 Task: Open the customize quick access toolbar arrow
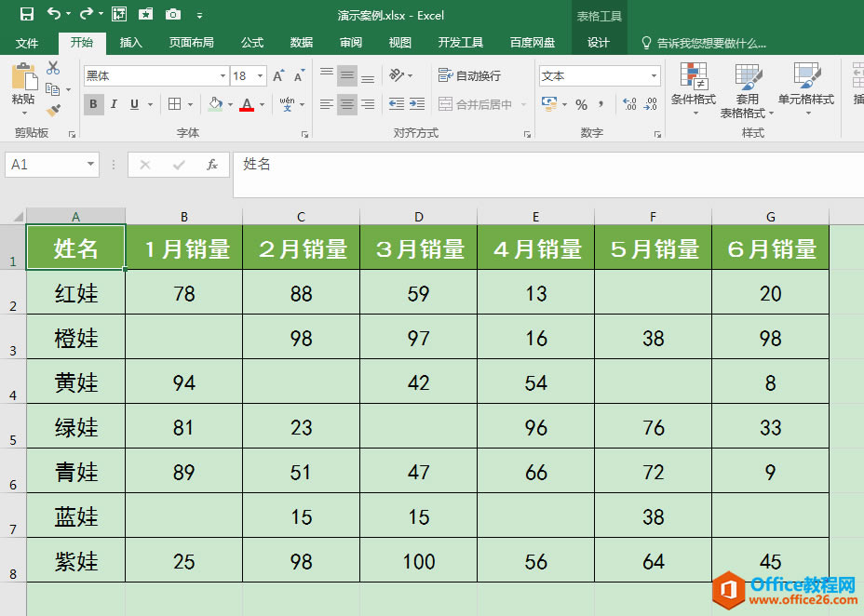199,16
